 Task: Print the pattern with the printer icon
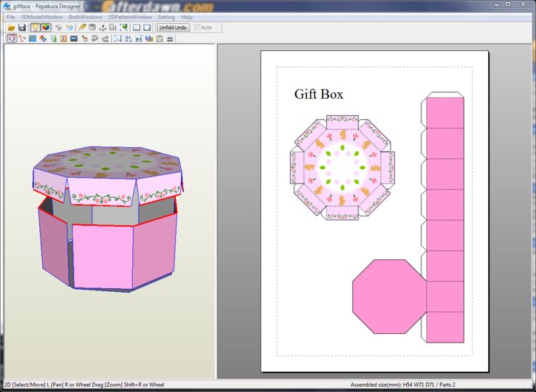click(170, 38)
